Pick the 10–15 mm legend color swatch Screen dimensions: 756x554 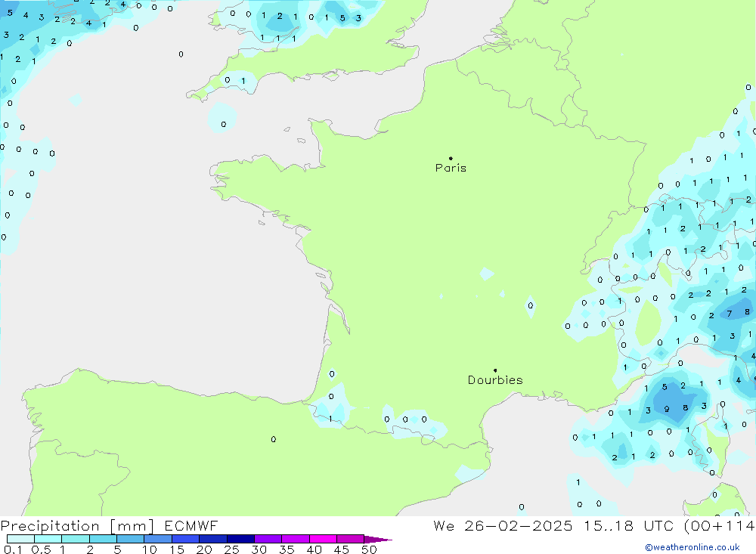pos(158,539)
